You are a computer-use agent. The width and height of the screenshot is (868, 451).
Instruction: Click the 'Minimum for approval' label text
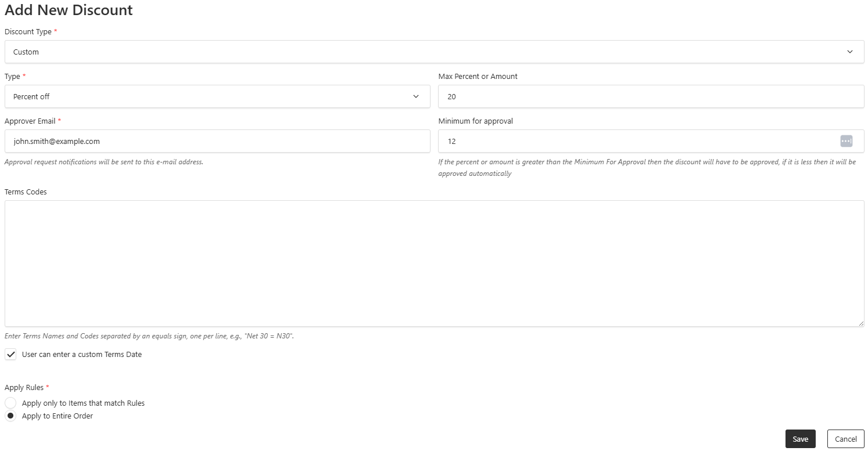476,121
